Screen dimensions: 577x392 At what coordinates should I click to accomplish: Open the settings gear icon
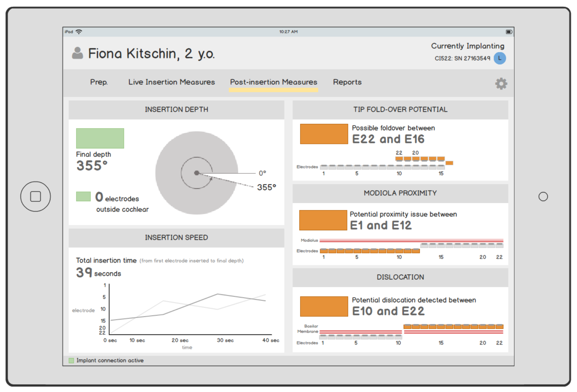[501, 83]
